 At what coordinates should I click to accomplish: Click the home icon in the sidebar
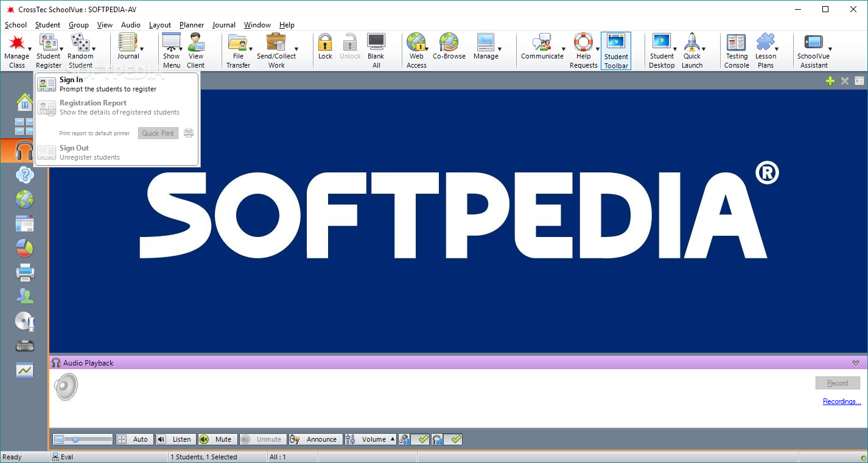[24, 102]
